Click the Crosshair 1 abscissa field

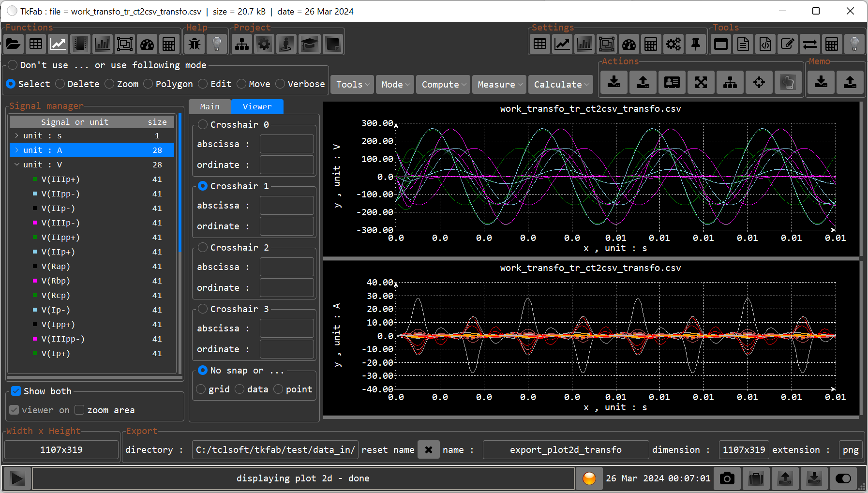click(286, 205)
